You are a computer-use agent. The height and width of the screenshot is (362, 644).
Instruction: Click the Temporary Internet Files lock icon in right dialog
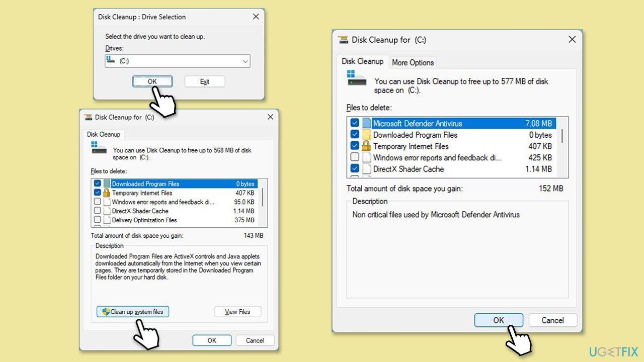366,146
